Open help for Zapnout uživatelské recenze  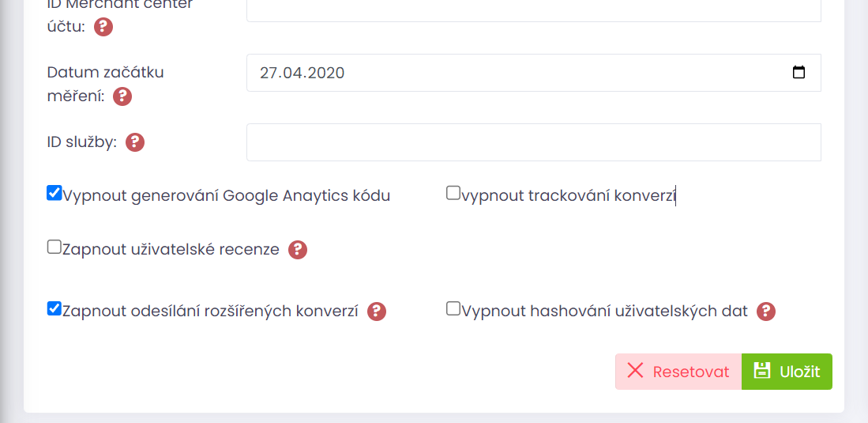coord(298,250)
